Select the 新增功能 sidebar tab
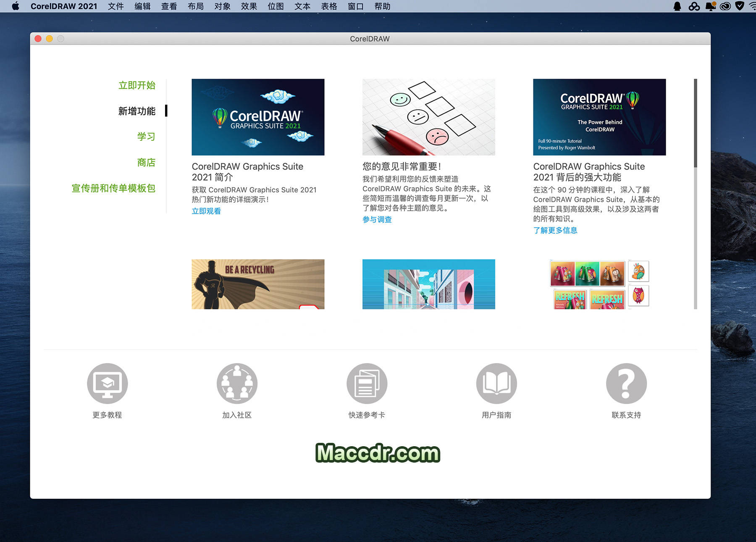The height and width of the screenshot is (542, 756). 137,111
